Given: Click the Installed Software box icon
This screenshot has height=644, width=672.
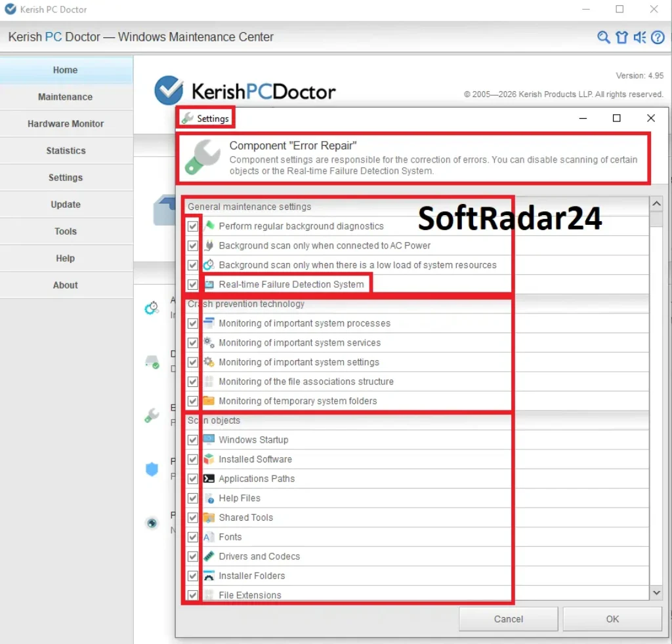Looking at the screenshot, I should [x=209, y=459].
